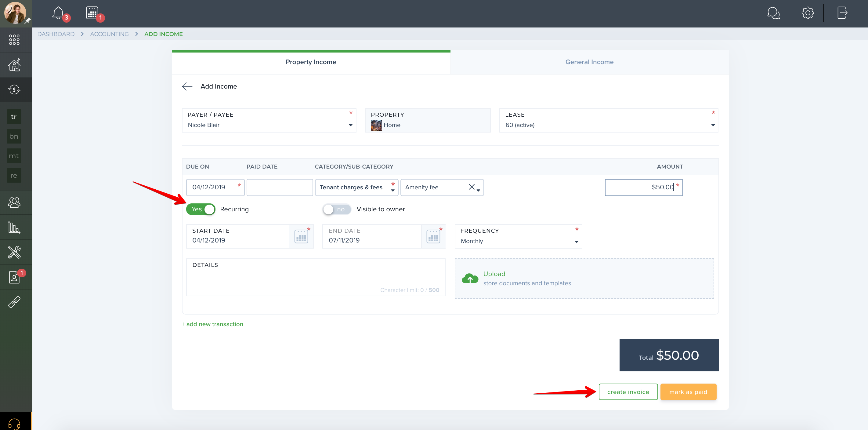Turn off the Recurring toggle
This screenshot has height=430, width=868.
pyautogui.click(x=201, y=209)
